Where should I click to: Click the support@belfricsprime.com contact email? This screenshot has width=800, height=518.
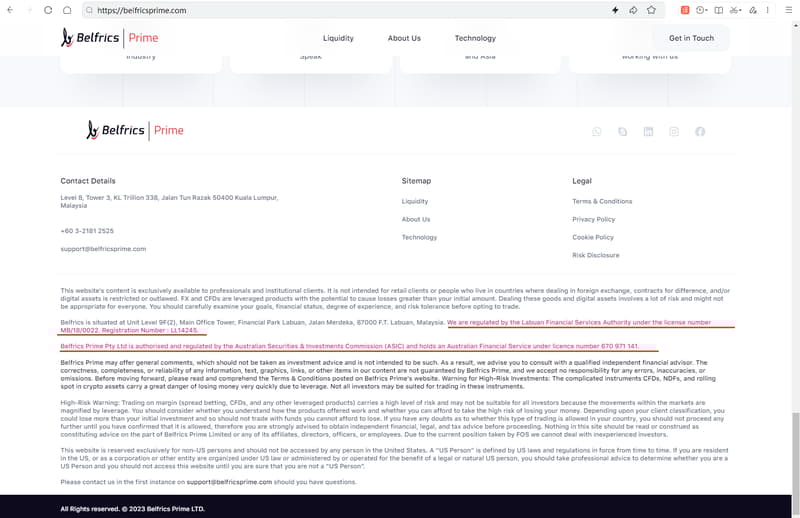[103, 249]
